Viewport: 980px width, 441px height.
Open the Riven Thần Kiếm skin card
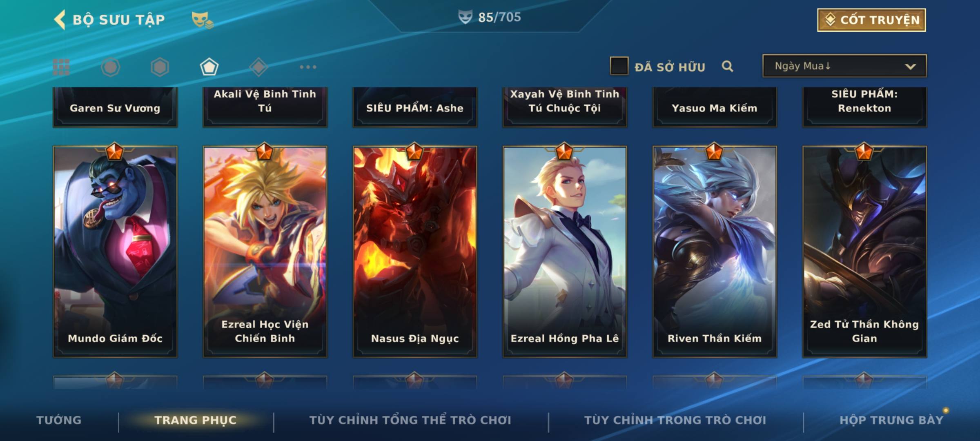715,252
